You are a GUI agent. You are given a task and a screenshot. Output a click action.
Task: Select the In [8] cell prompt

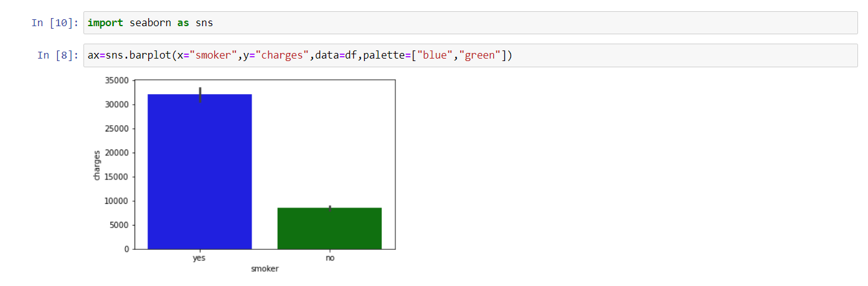click(x=58, y=55)
